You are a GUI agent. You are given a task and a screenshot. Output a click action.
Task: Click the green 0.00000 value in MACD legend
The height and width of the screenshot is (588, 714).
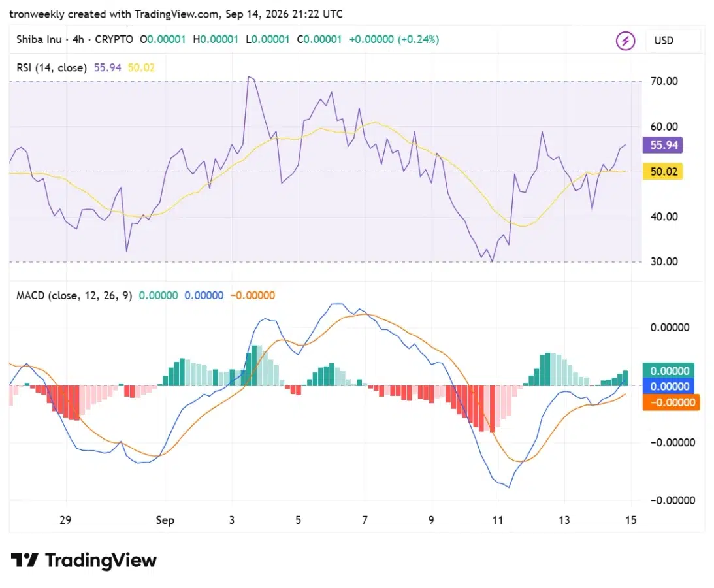158,295
